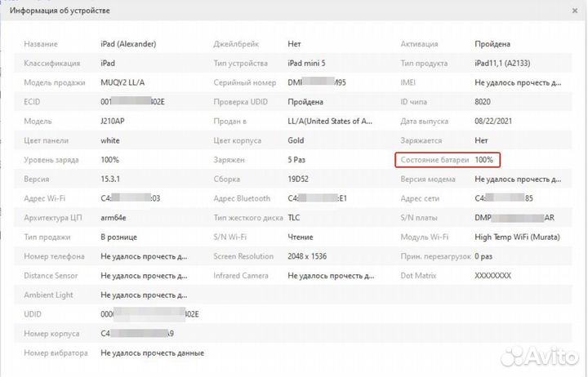Viewport: 588px width, 377px height.
Task: Click the model value 'J210AP'
Action: 113,121
